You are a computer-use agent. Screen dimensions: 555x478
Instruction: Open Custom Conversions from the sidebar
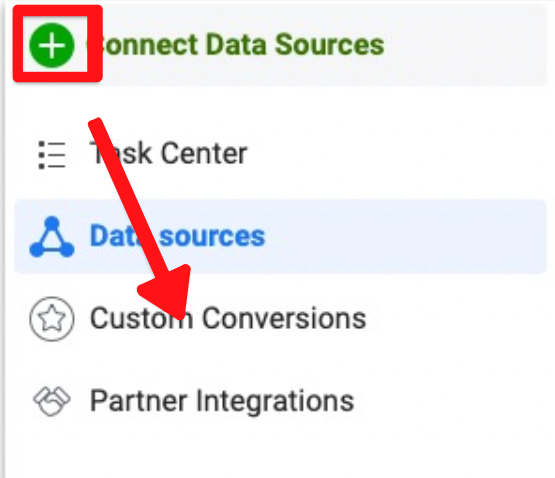(x=228, y=318)
